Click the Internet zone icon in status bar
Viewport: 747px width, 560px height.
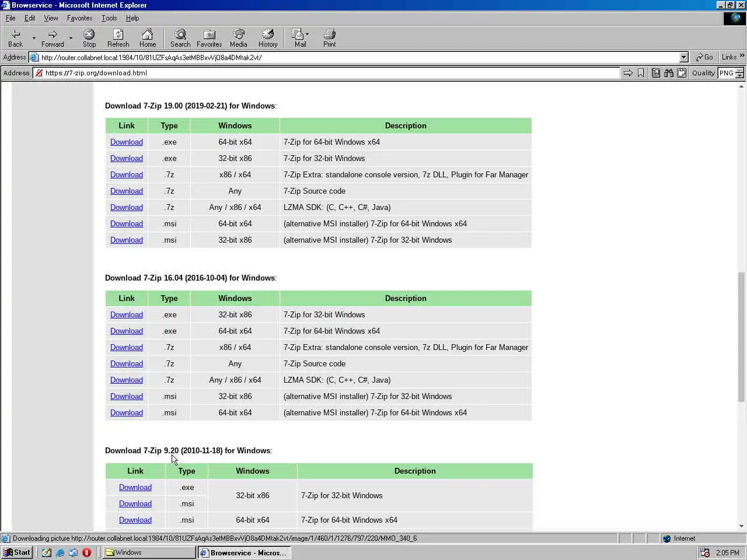(x=666, y=538)
